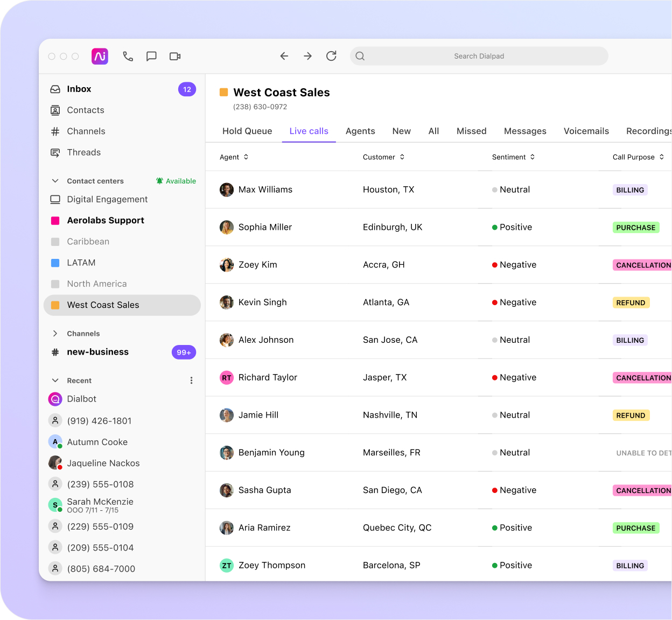Open the Inbox from the sidebar
This screenshot has height=620, width=672.
tap(80, 89)
